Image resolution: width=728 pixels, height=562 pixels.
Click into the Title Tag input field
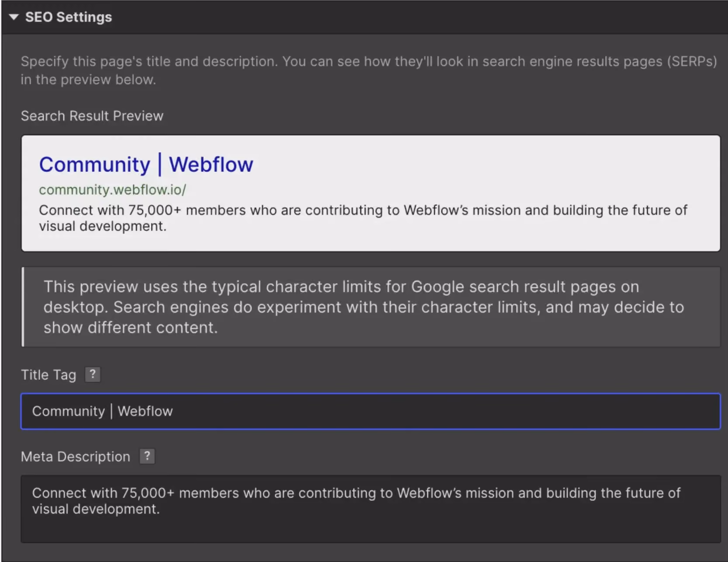tap(370, 411)
